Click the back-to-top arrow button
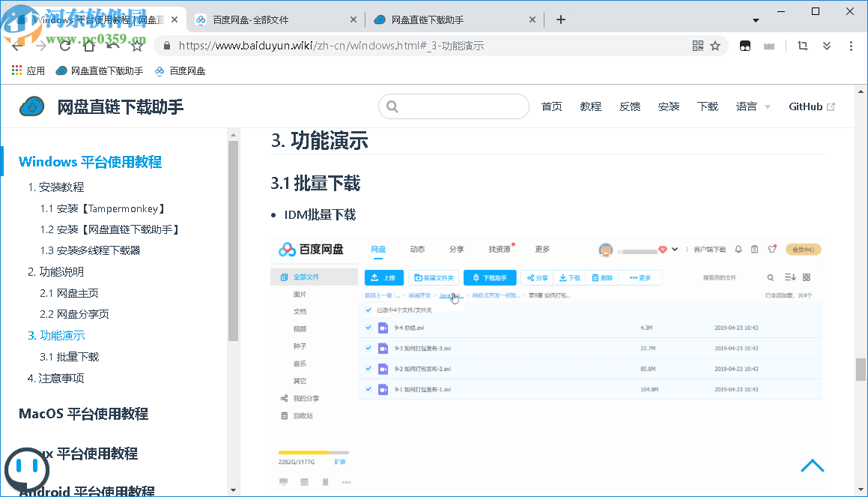This screenshot has height=497, width=868. click(812, 466)
